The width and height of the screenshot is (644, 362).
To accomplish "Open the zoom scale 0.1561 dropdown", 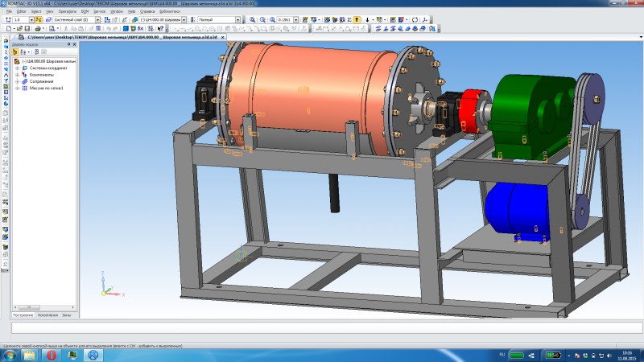I will point(295,19).
